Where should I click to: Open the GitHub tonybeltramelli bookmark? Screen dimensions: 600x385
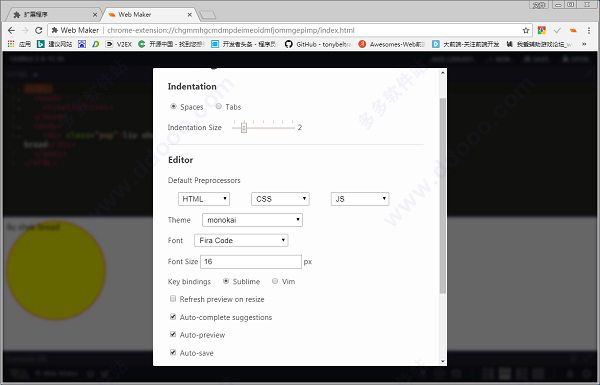318,44
